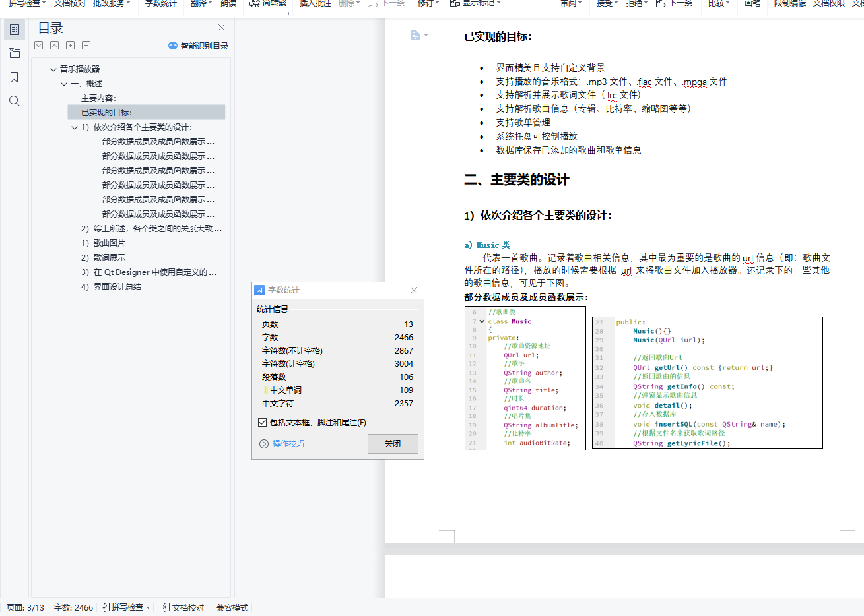Screen dimensions: 864x616
Task: Run 智能识别目录 smart outline detection
Action: coord(205,46)
